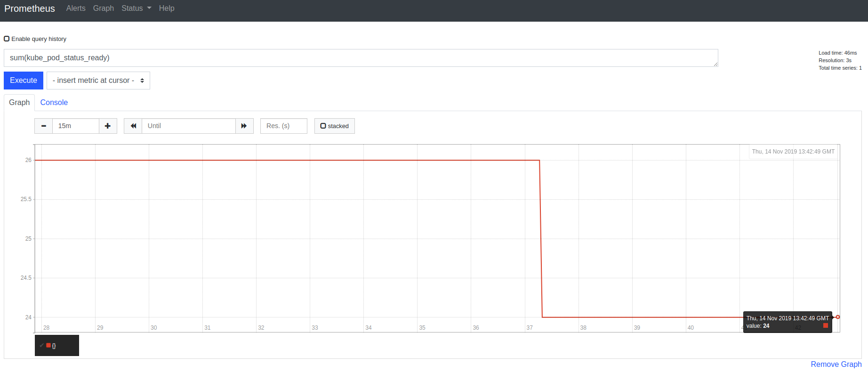Click the data point at graph line end

pos(837,317)
